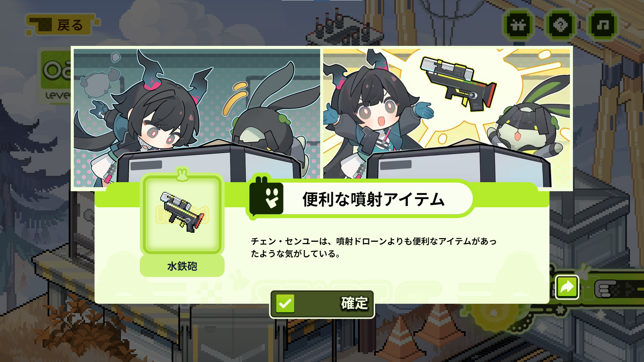This screenshot has height=362, width=644.
Task: Click the 便利な噴射アイテム title banner
Action: coord(360,199)
